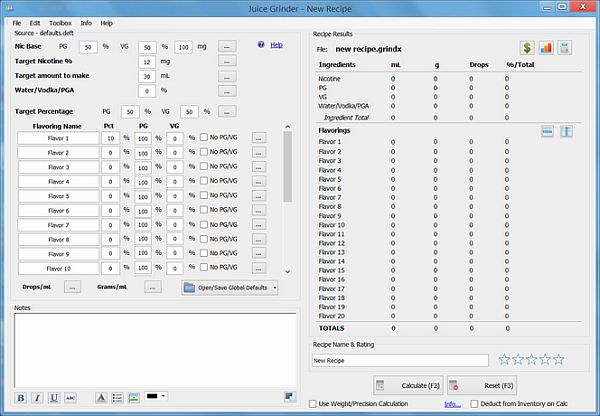Open Drops/mL ellipsis settings

click(x=72, y=287)
